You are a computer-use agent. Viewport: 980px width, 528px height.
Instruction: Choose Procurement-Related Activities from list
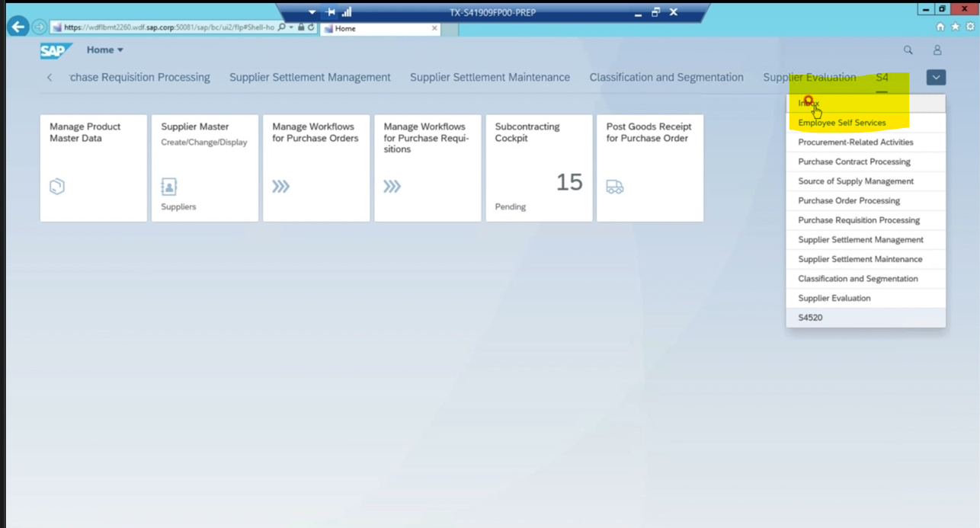(866, 142)
